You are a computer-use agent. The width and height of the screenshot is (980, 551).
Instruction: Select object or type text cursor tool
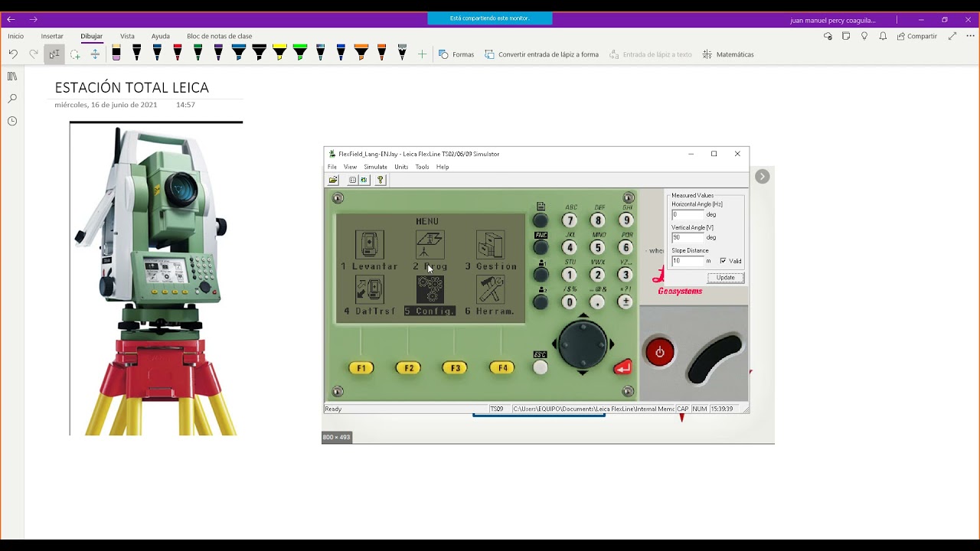[x=54, y=54]
